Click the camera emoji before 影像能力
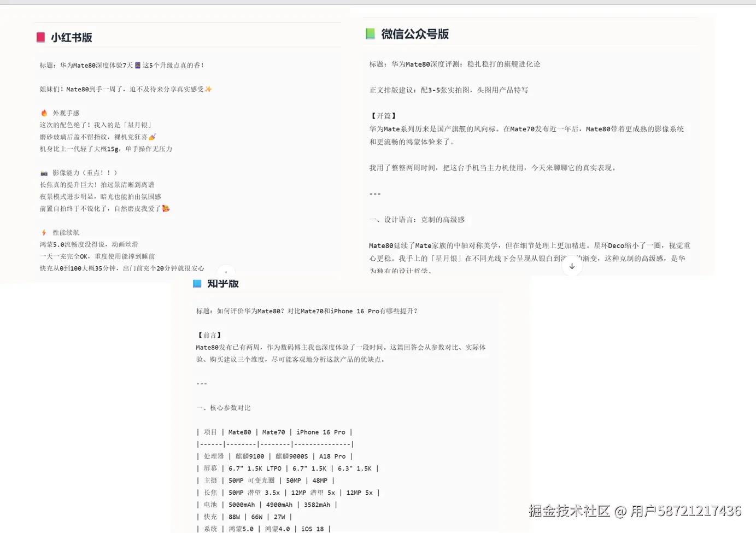Screen dimensions: 756x533 (x=44, y=173)
